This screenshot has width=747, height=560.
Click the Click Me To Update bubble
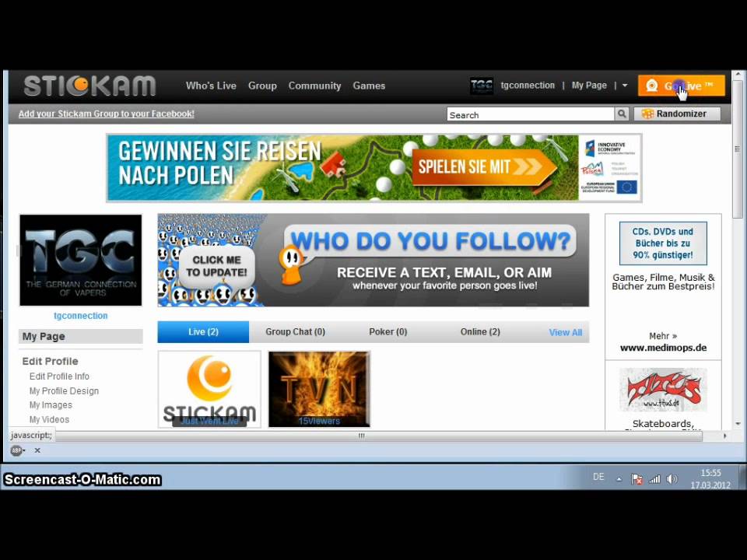pos(217,266)
